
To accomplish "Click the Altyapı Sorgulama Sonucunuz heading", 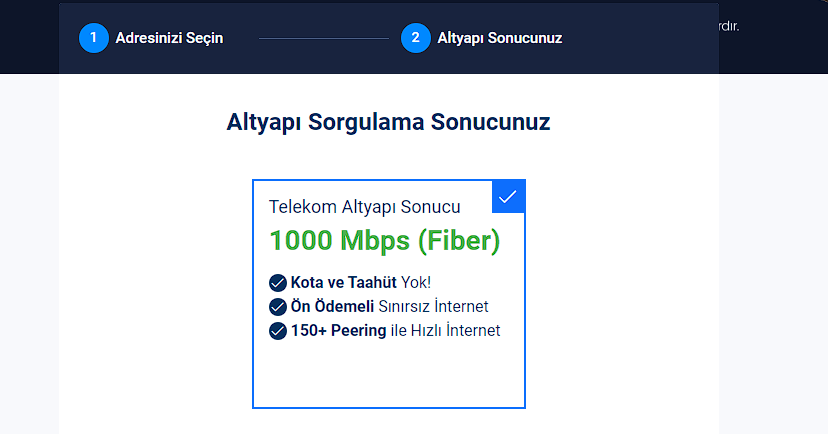I will click(x=388, y=123).
